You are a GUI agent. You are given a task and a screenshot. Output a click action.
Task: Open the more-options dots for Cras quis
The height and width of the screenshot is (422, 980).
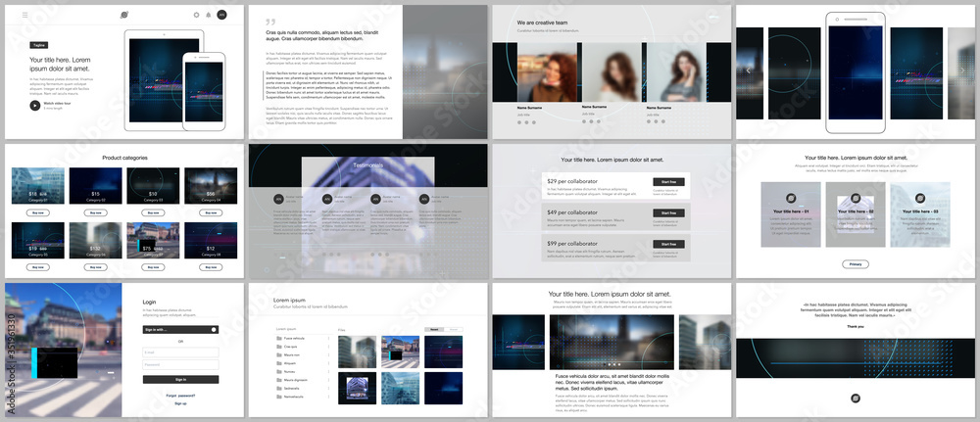[328, 347]
